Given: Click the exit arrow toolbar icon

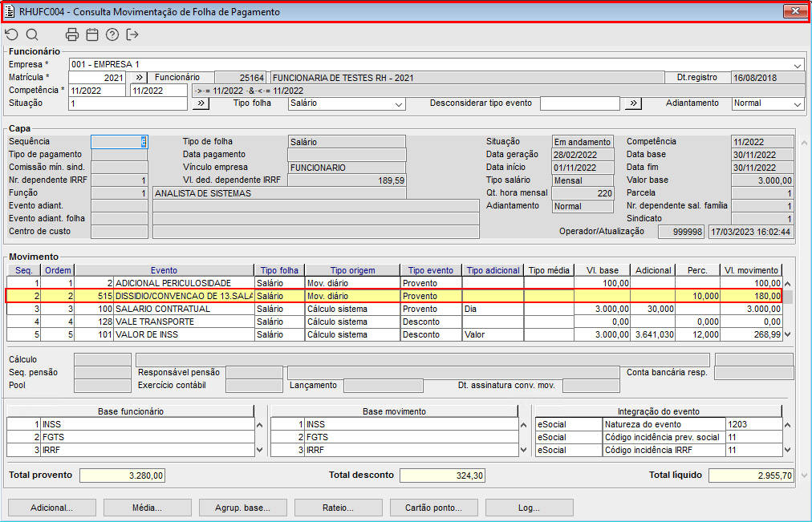Looking at the screenshot, I should pos(132,34).
